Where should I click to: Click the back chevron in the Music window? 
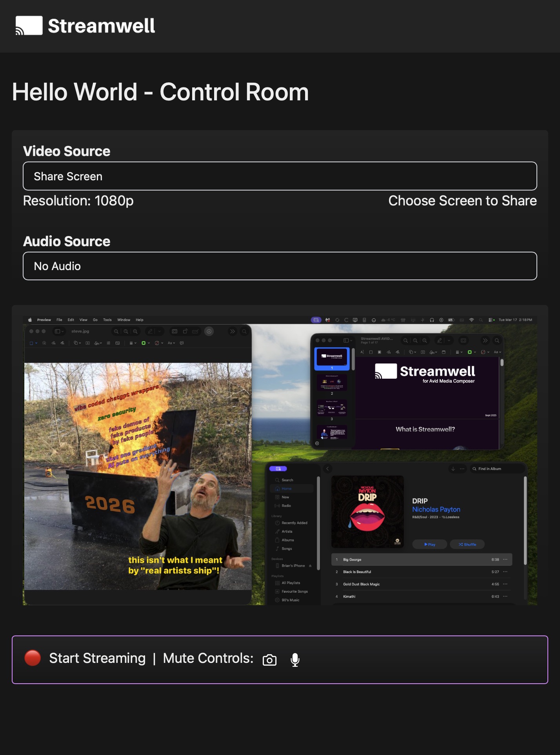click(327, 468)
